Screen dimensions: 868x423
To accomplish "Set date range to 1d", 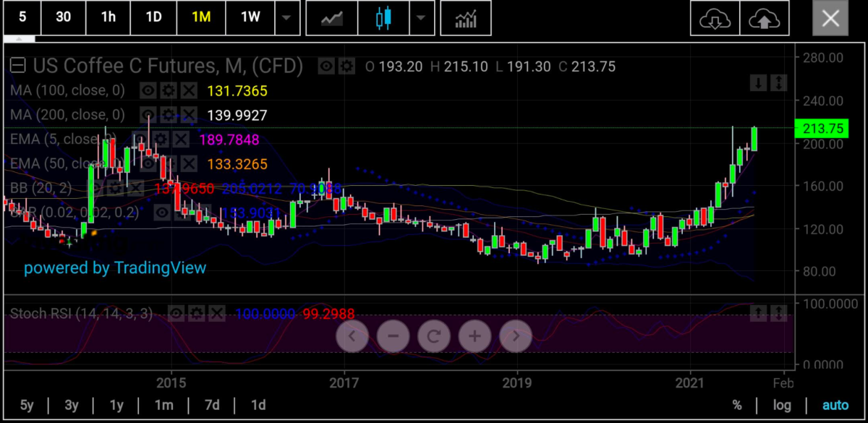I will pos(258,405).
